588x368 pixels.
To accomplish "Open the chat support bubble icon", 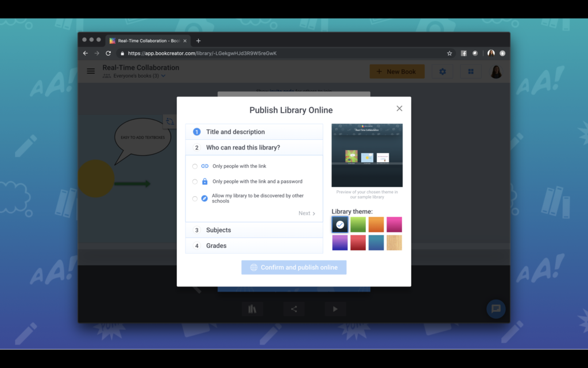I will pos(495,309).
